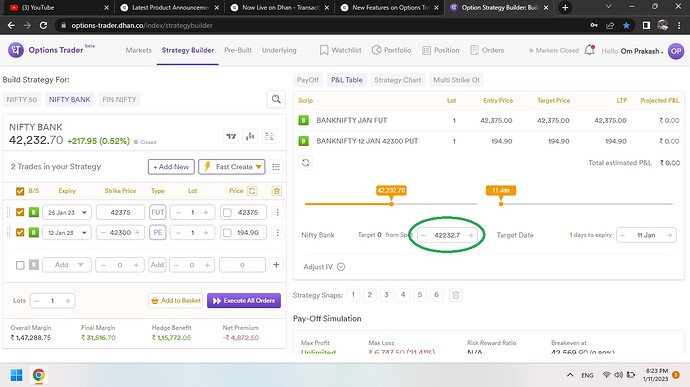Select NIFTY 50 index
The width and height of the screenshot is (690, 387).
[22, 100]
